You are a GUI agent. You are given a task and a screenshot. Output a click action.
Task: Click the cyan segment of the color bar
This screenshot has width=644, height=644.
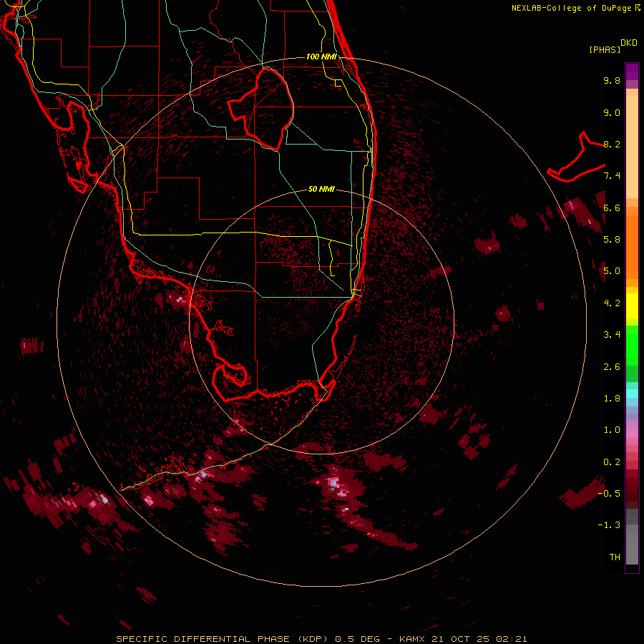coord(632,394)
